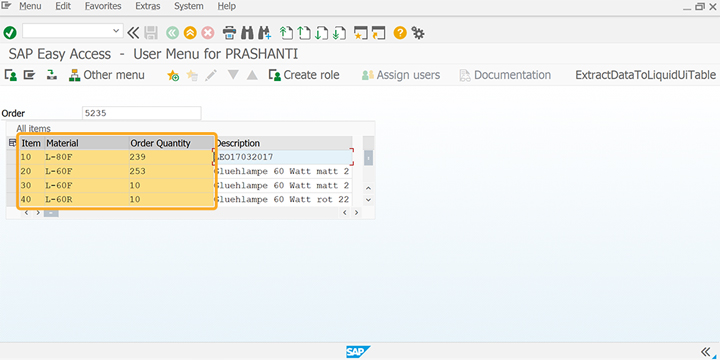Click the Other menu button
This screenshot has width=720, height=360.
pyautogui.click(x=107, y=75)
